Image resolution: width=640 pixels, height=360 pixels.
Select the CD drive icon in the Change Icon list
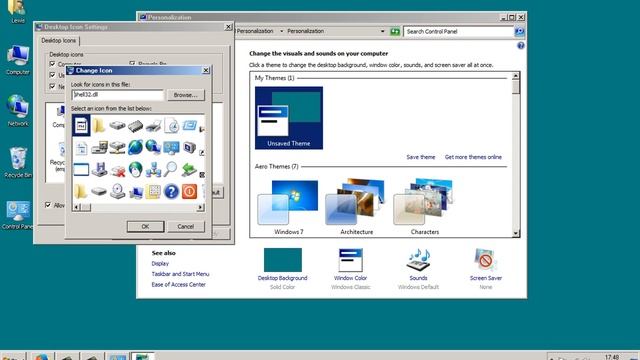pyautogui.click(x=118, y=191)
